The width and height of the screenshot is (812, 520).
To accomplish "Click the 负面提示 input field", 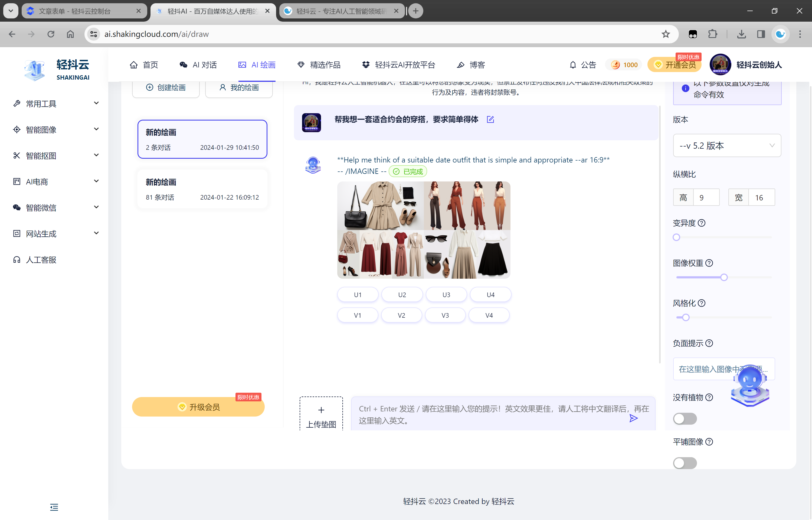I will (x=723, y=369).
